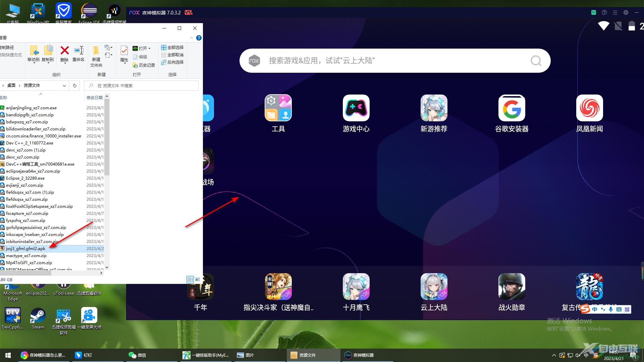This screenshot has width=644, height=362.
Task: Switch Explorer to details view icon
Action: click(x=190, y=279)
